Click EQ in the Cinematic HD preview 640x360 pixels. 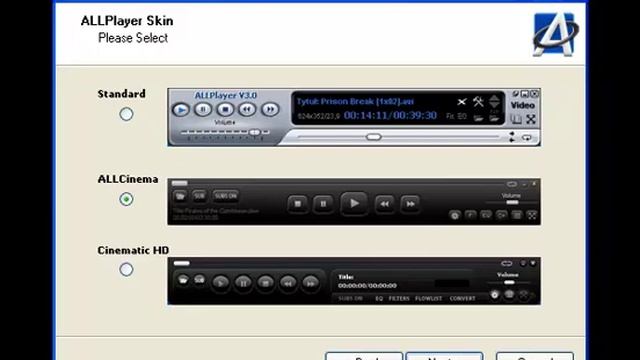click(379, 299)
